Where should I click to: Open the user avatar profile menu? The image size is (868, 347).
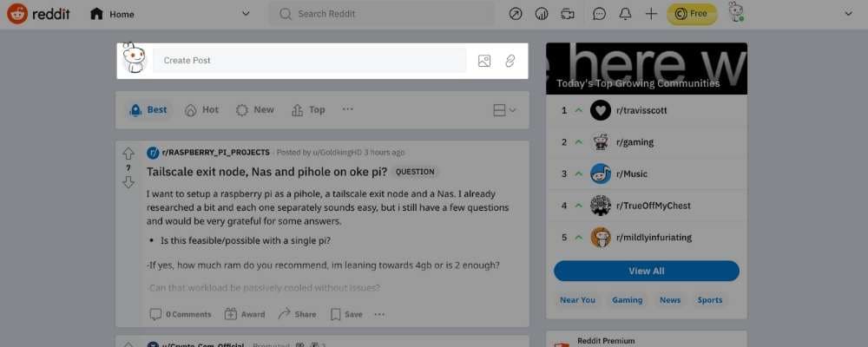(x=736, y=12)
